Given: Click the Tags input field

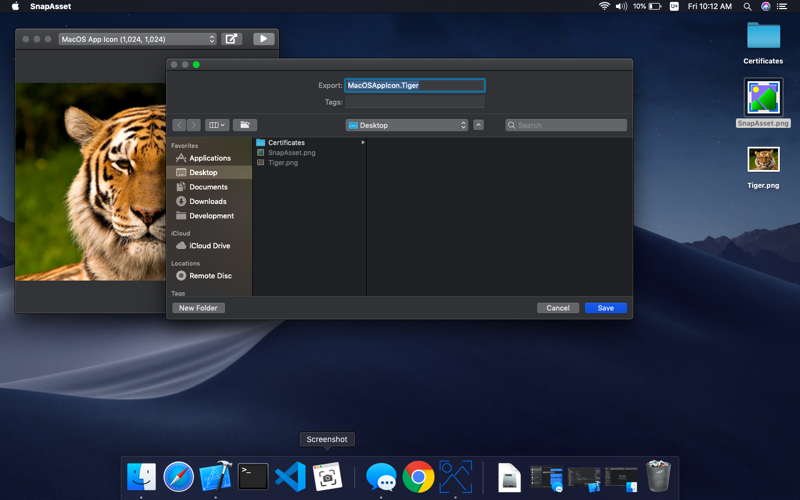Looking at the screenshot, I should (x=415, y=102).
